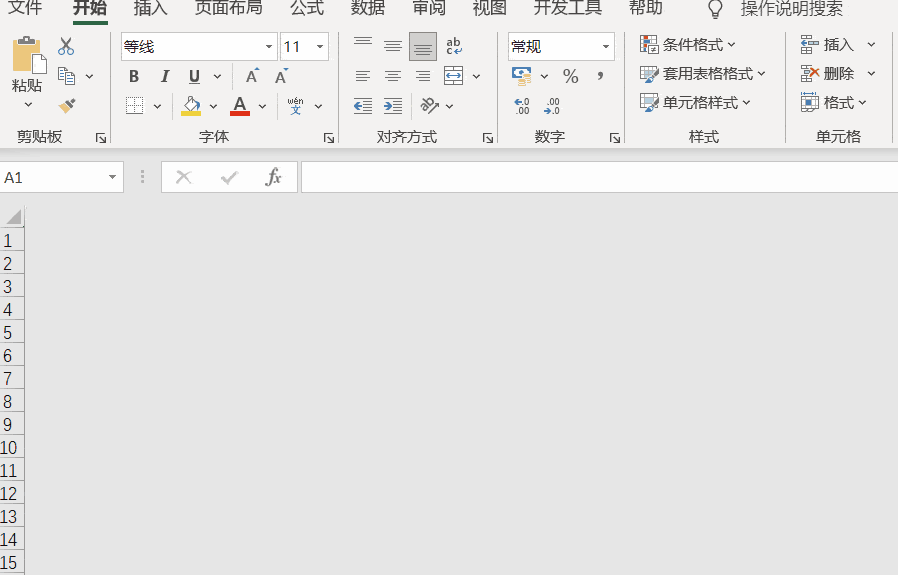Apply red font color
Screen dimensions: 898x575
click(x=240, y=105)
